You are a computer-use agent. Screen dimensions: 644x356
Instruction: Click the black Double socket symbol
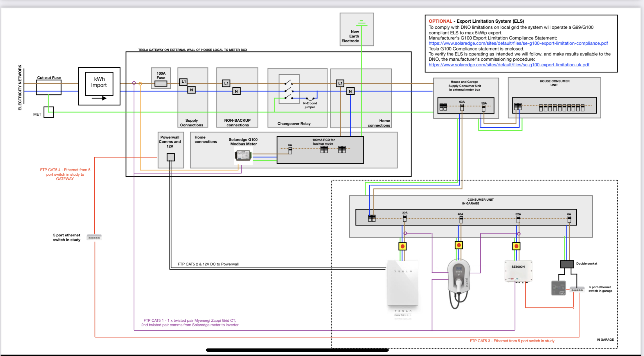(x=567, y=264)
